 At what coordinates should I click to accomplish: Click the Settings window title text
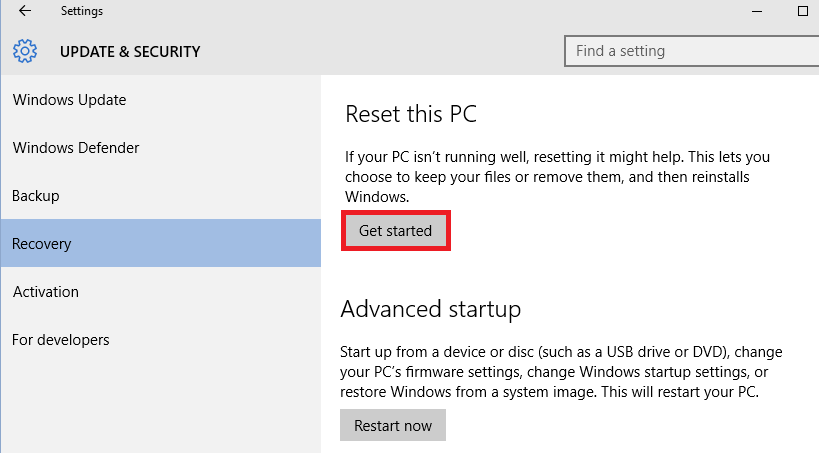81,11
